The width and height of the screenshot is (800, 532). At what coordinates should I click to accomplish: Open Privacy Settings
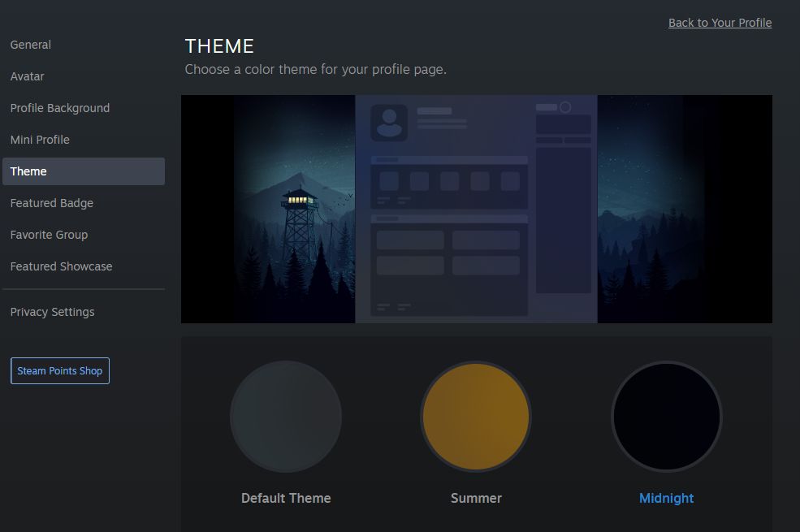point(52,312)
